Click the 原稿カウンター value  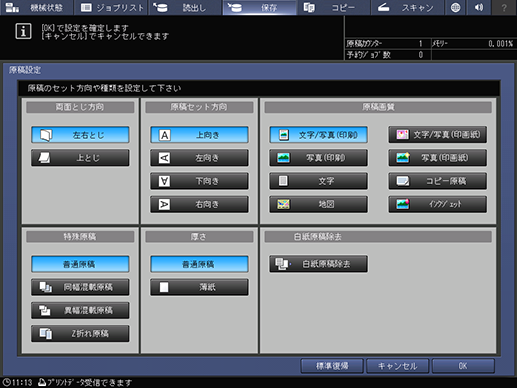tap(421, 44)
